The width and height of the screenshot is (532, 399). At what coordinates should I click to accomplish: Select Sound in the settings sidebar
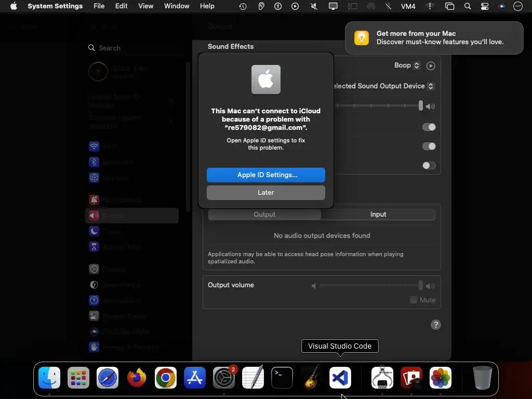pos(131,216)
